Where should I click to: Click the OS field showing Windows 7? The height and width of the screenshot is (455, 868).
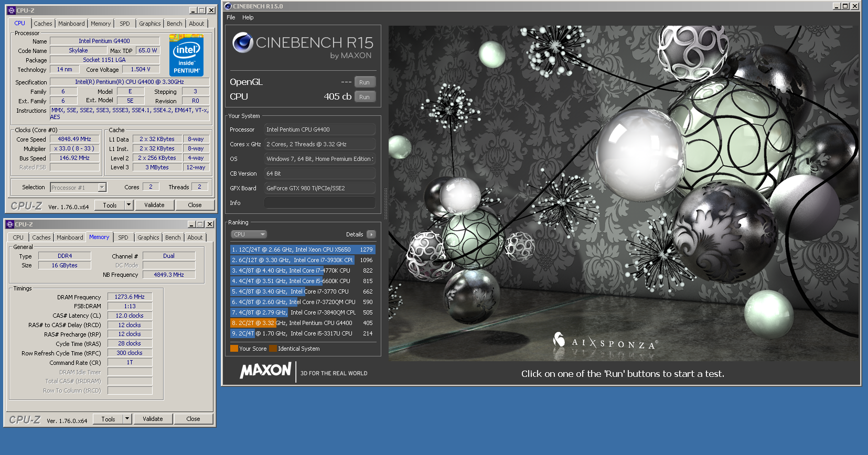320,159
